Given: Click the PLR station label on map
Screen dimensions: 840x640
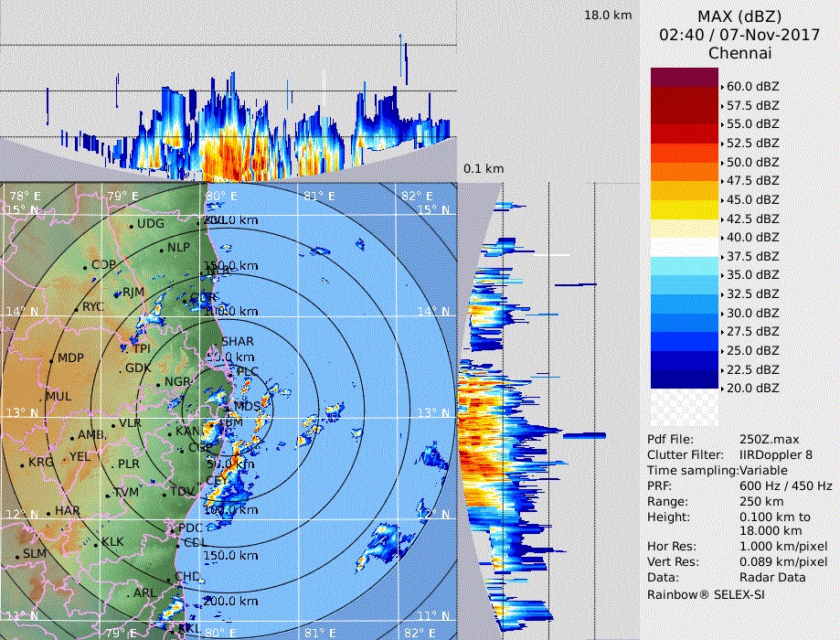Looking at the screenshot, I should [129, 464].
